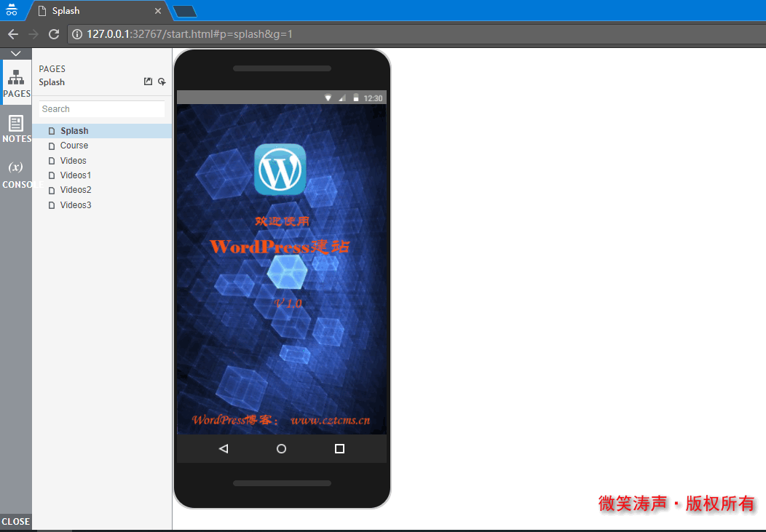This screenshot has width=766, height=532.
Task: Select the Splash page in the tree
Action: (102, 131)
